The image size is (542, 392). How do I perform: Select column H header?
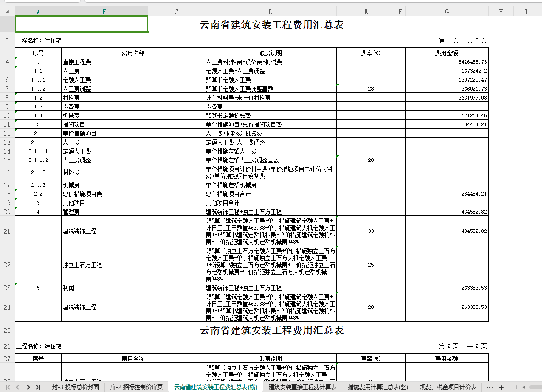tap(501, 12)
